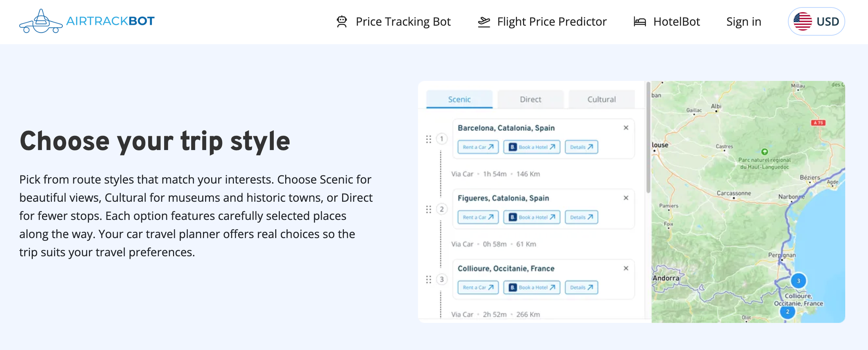Click the itinerary list scrollbar
The image size is (868, 350).
tap(648, 139)
